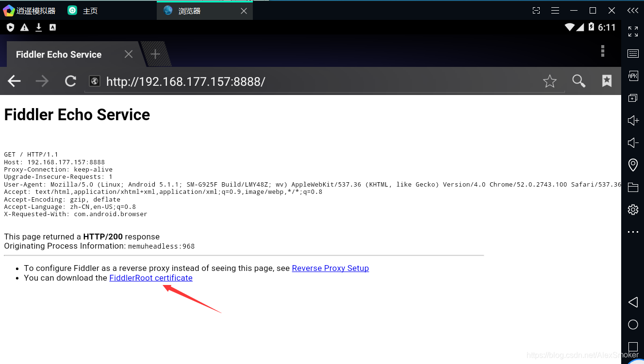
Task: Open the multi-instance sidebar icon
Action: click(633, 98)
